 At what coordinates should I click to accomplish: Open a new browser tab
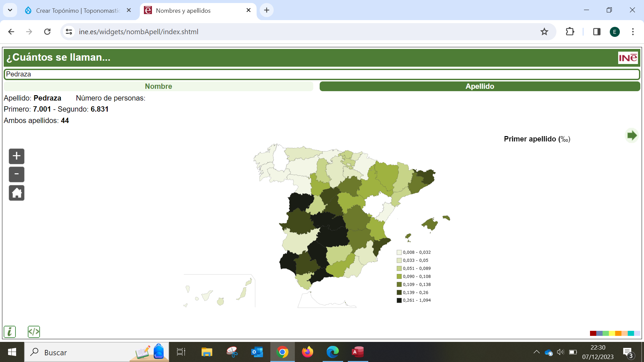(x=267, y=10)
